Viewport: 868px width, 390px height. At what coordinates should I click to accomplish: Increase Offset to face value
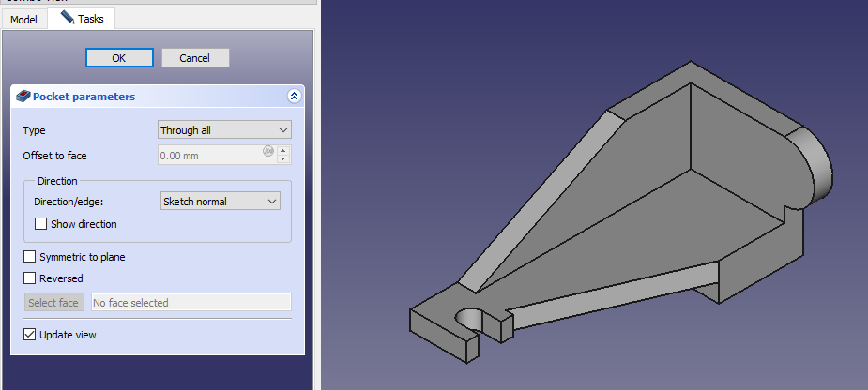coord(283,151)
